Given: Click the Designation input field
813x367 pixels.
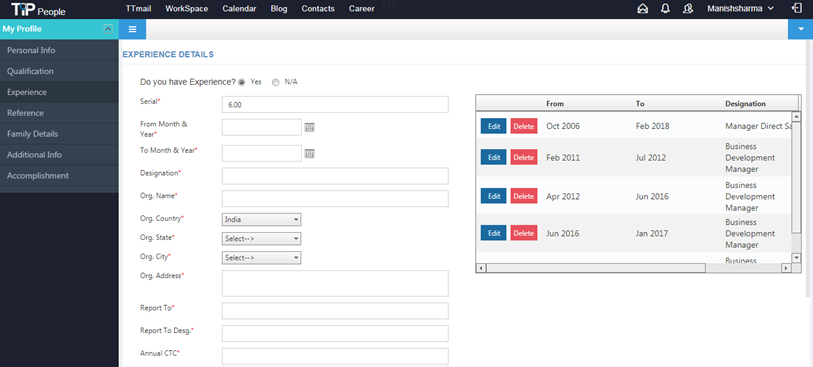Looking at the screenshot, I should coord(335,176).
